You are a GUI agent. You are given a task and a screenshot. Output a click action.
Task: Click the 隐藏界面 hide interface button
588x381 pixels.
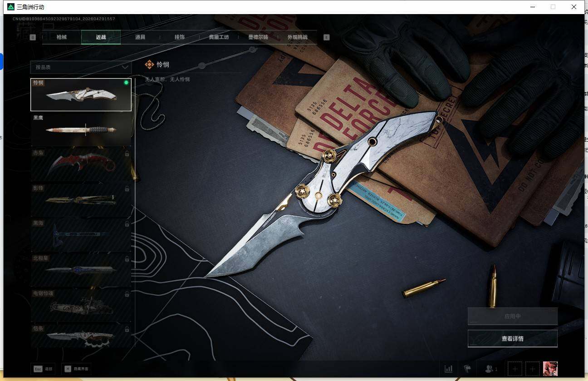point(76,369)
